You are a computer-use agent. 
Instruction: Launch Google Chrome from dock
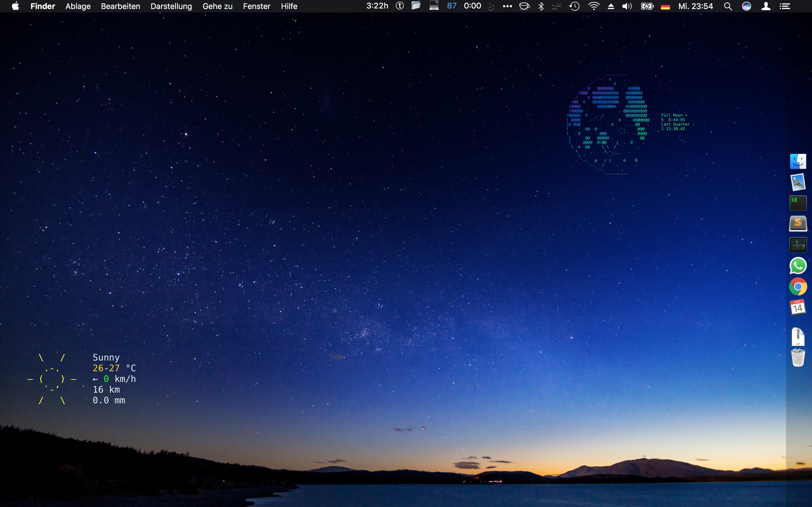[x=798, y=287]
